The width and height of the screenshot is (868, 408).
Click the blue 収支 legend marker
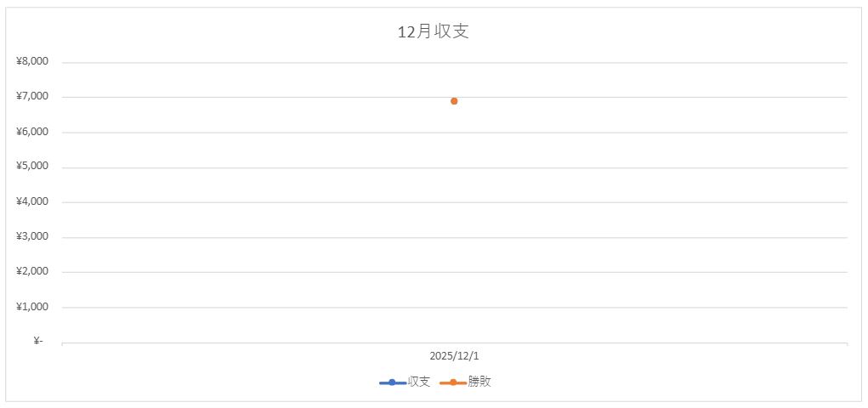pyautogui.click(x=392, y=382)
